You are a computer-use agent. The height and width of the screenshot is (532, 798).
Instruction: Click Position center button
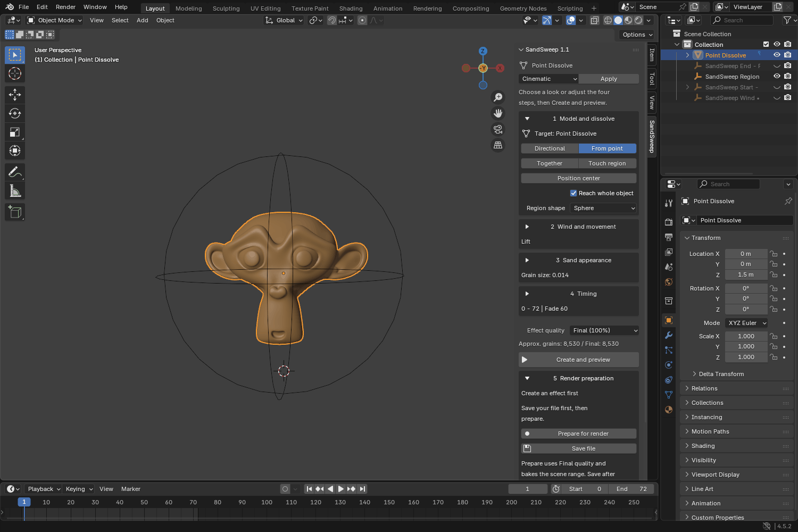[x=579, y=178]
